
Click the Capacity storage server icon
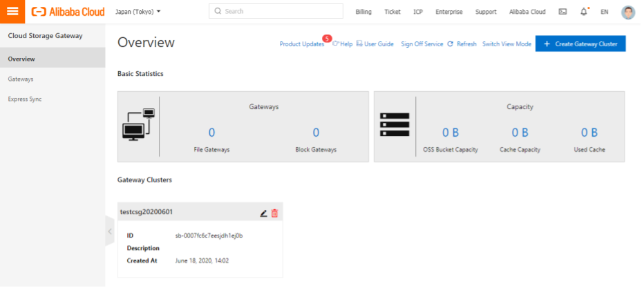point(395,125)
